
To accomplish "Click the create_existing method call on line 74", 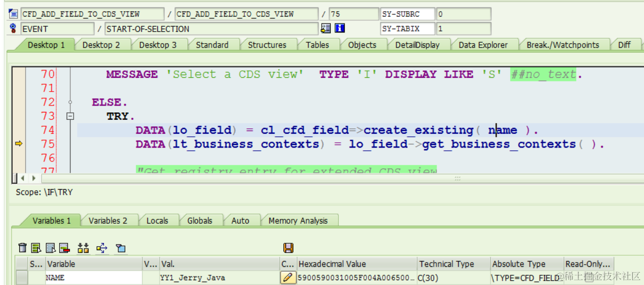I will point(419,131).
